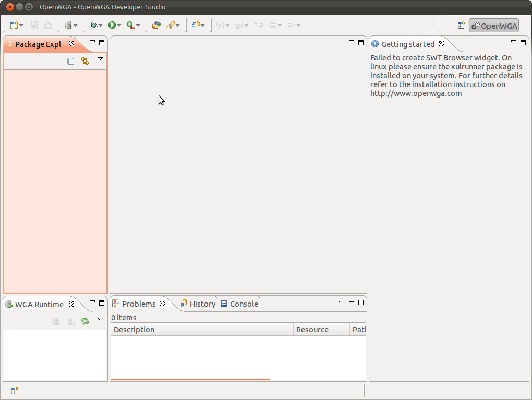Click the Back navigation arrow
The width and height of the screenshot is (532, 400).
(273, 25)
